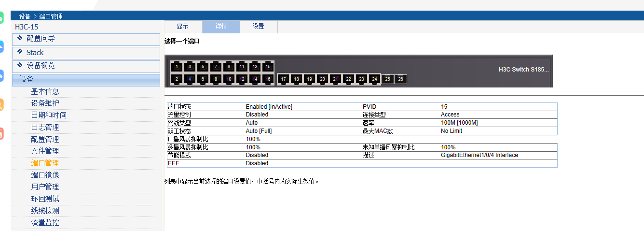Image resolution: width=644 pixels, height=231 pixels.
Task: Select switch port 24 icon
Action: pos(375,79)
